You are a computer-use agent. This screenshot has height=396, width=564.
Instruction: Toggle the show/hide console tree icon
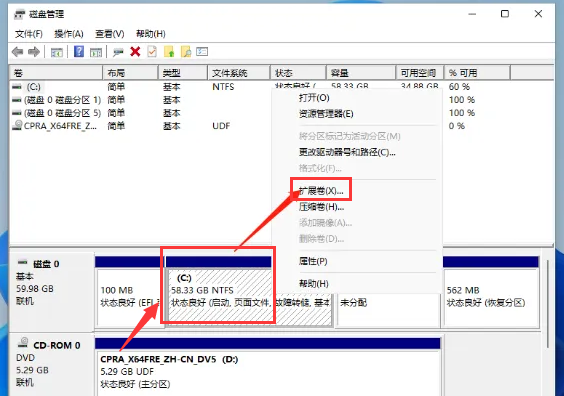[56, 53]
